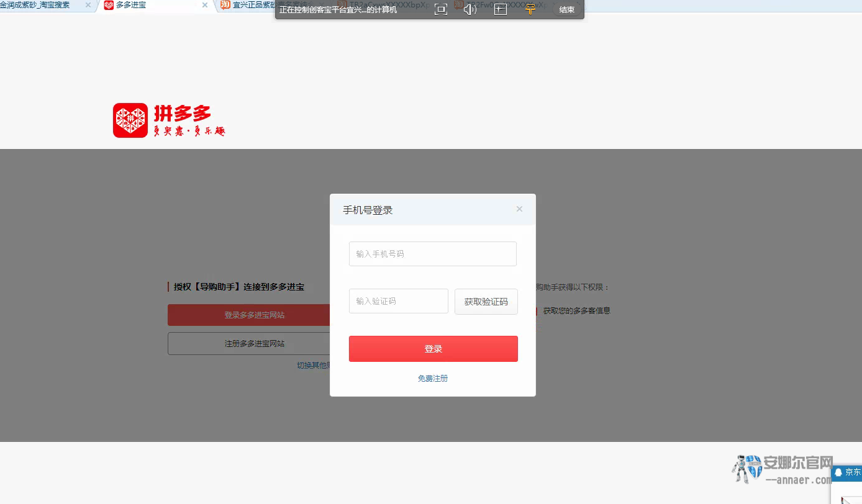The width and height of the screenshot is (862, 504).
Task: Open the 免费注册 link
Action: click(x=433, y=379)
